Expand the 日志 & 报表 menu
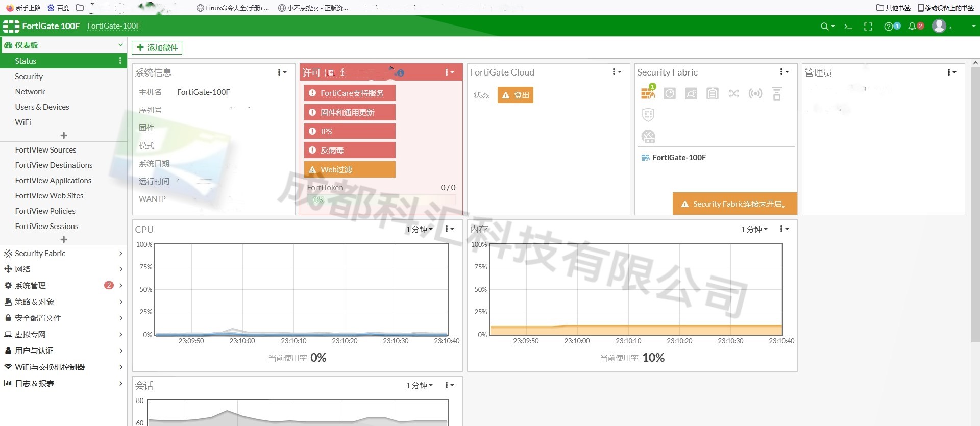Viewport: 980px width, 426px height. 63,383
